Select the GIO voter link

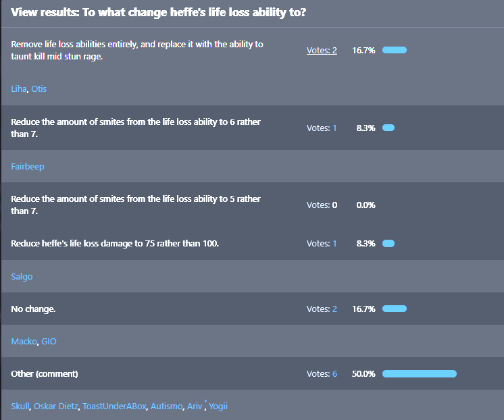point(49,342)
